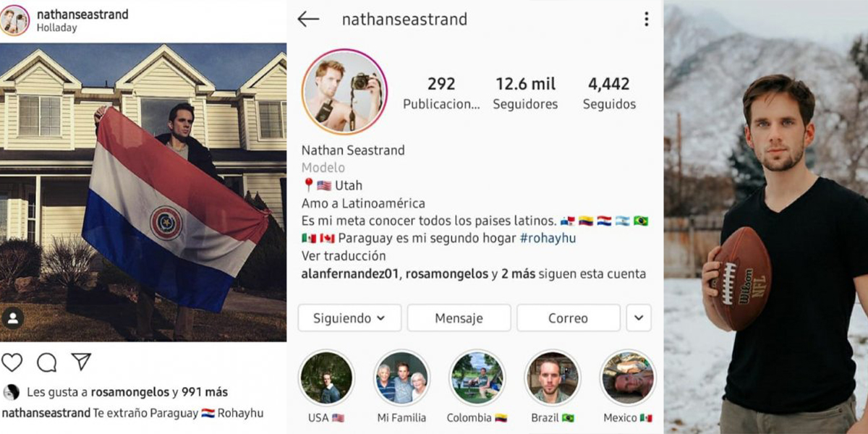Screen dimensions: 868x434
Task: Open the #rohayhu hashtag link
Action: pyautogui.click(x=548, y=238)
